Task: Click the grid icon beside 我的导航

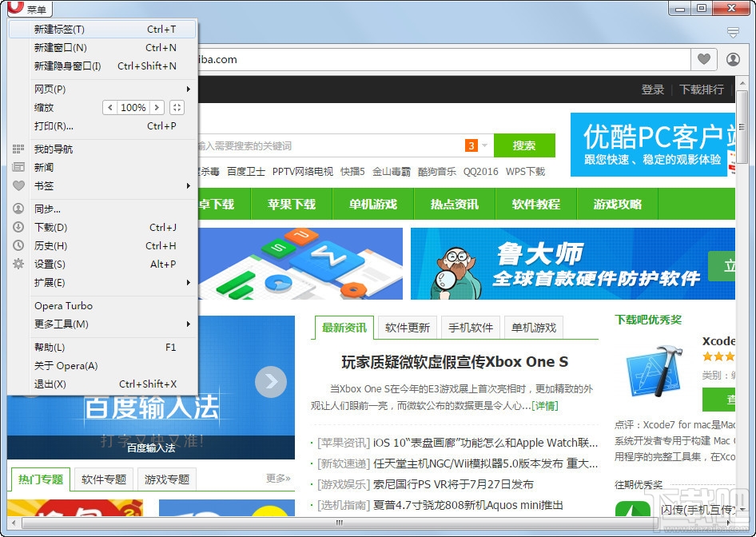Action: point(18,149)
